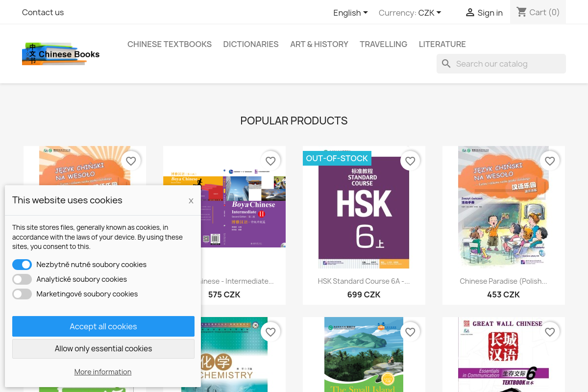Screen dimensions: 588x392
Task: Click Allow only essential cookies
Action: pyautogui.click(x=103, y=349)
